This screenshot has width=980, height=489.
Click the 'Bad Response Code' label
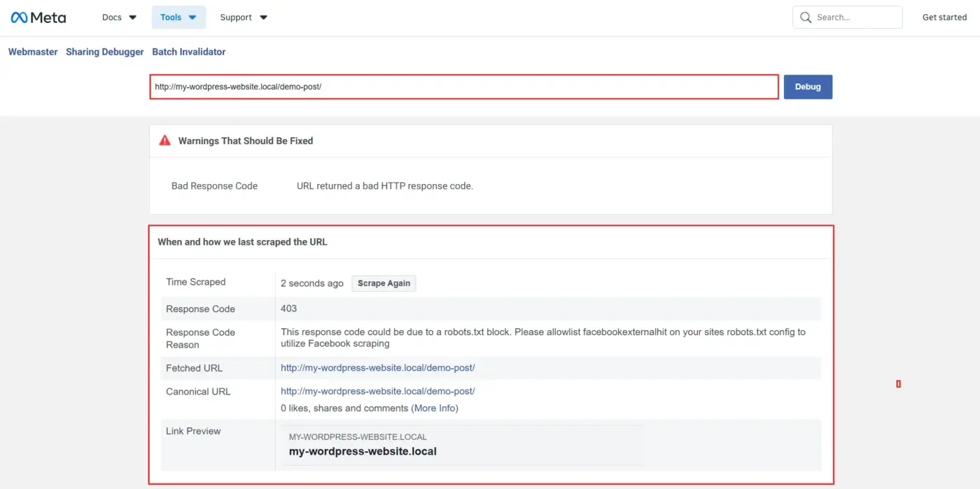point(214,186)
